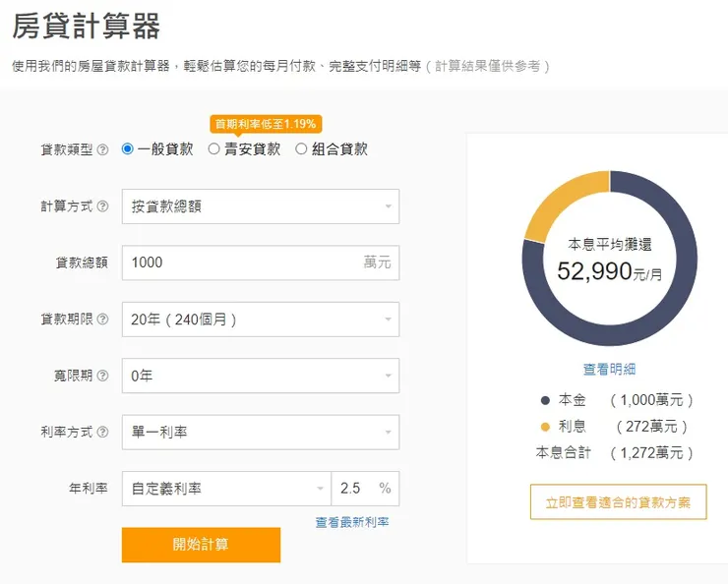Choose the 青安貸款 loan type
728x584 pixels.
(214, 149)
